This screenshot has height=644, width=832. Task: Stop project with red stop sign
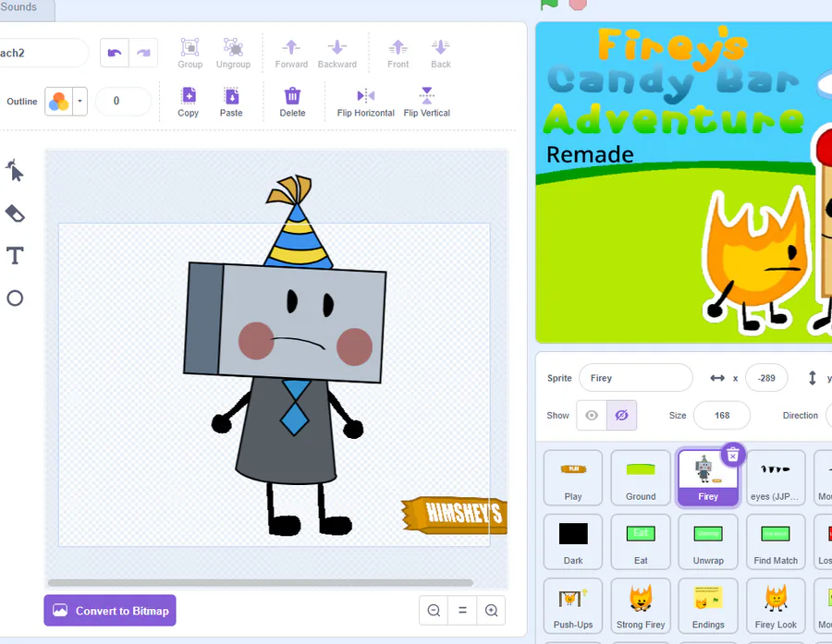pos(578,4)
